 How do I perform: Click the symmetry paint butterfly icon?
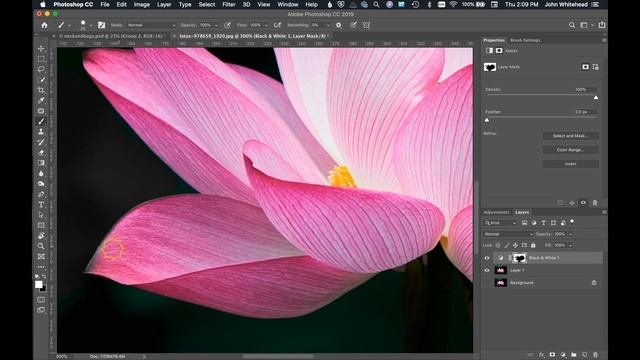coord(367,25)
